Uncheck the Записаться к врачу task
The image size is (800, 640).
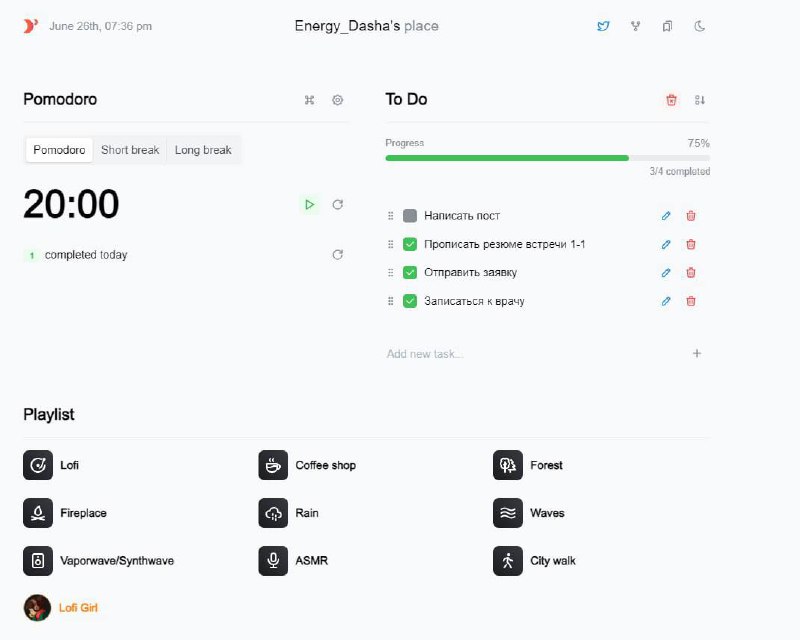[410, 301]
